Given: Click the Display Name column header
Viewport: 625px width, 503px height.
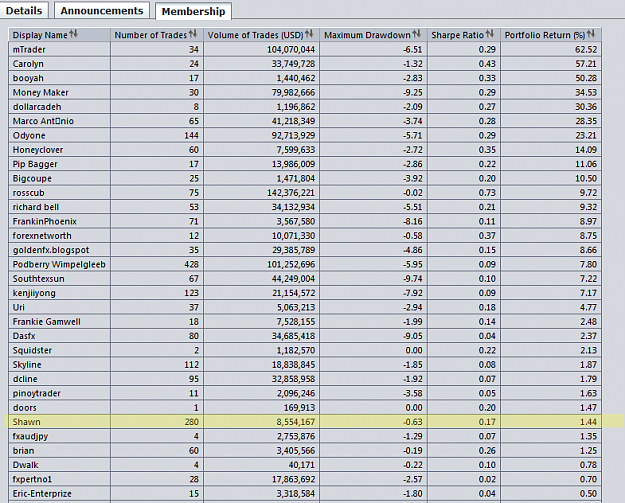Looking at the screenshot, I should coord(59,35).
